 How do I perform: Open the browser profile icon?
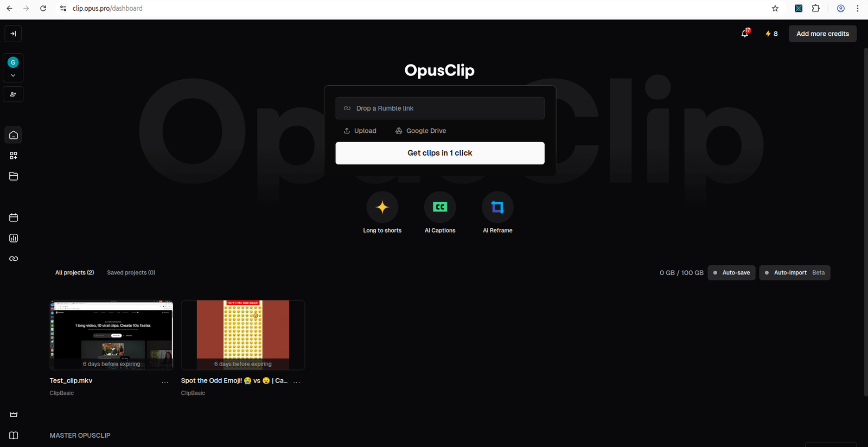pyautogui.click(x=841, y=8)
